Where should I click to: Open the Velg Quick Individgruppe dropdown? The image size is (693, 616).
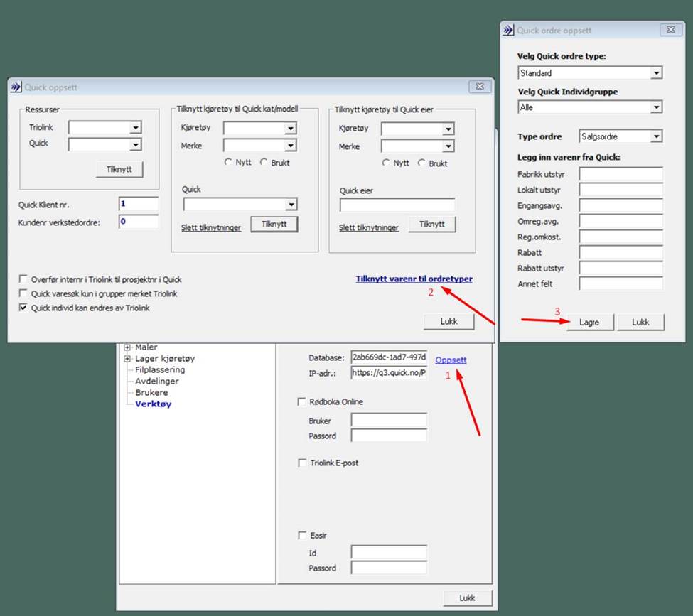[656, 107]
